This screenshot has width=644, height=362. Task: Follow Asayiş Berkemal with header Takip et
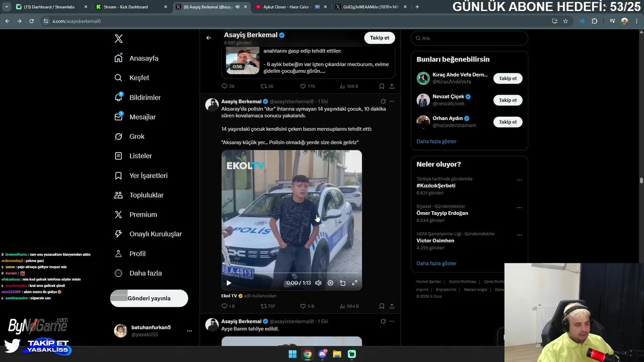pyautogui.click(x=379, y=38)
